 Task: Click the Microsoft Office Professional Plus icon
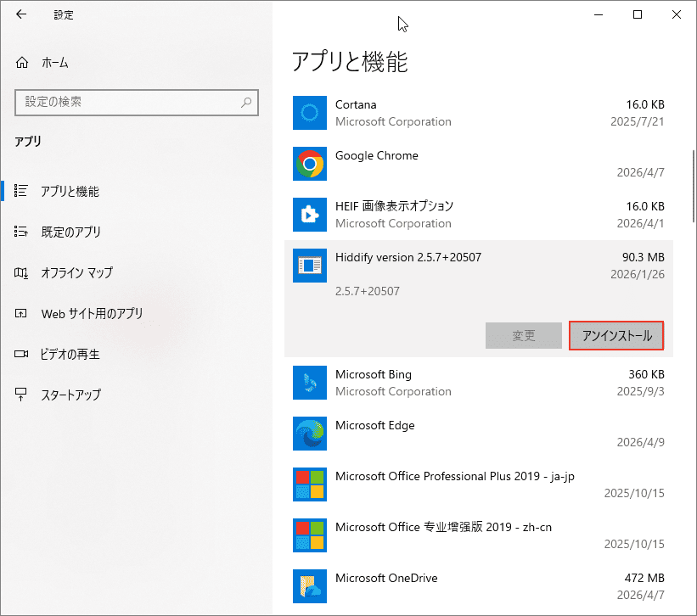(309, 484)
